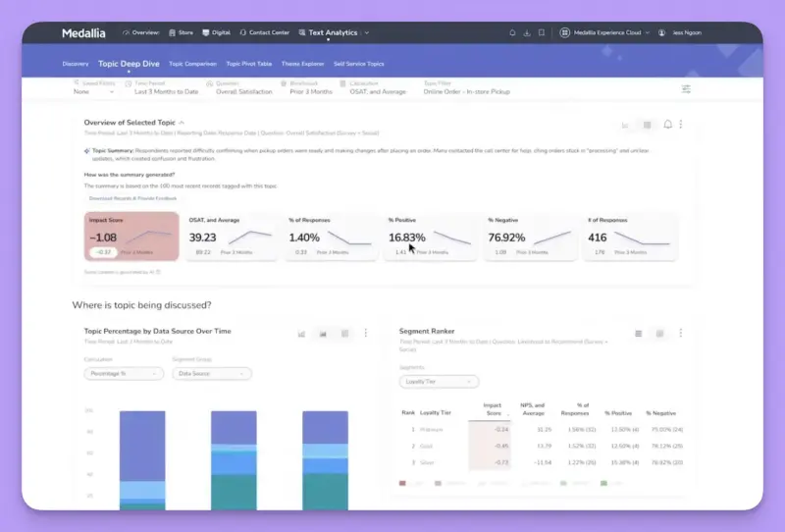Click Download Records & Provide Feedback link
The width and height of the screenshot is (785, 532).
coord(132,198)
